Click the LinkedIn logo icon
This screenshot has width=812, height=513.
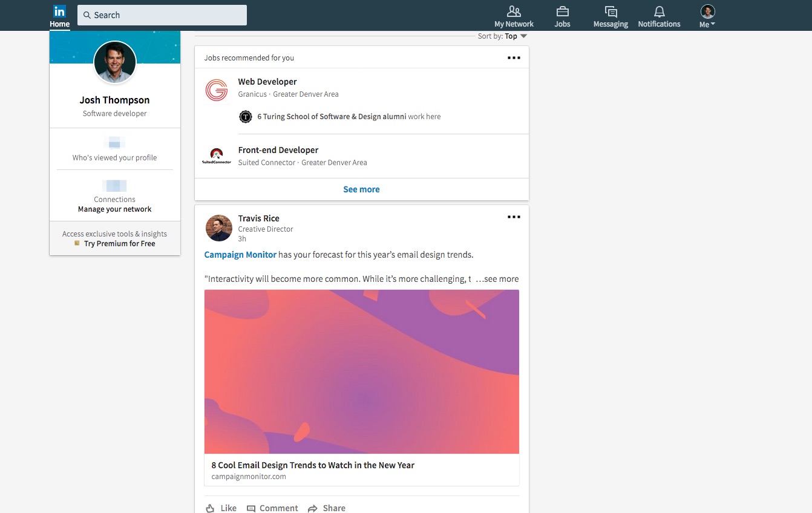(59, 11)
